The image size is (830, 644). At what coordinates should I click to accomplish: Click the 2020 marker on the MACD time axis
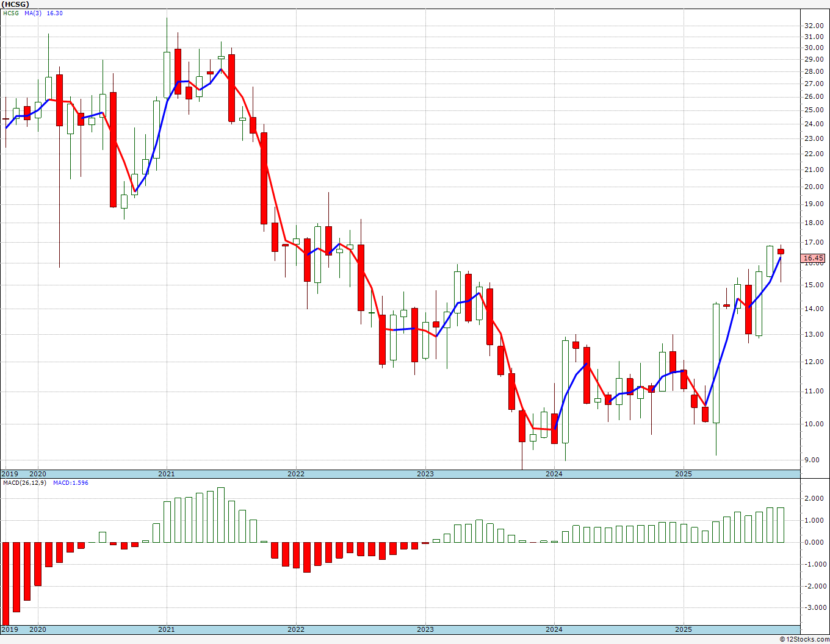[x=38, y=629]
